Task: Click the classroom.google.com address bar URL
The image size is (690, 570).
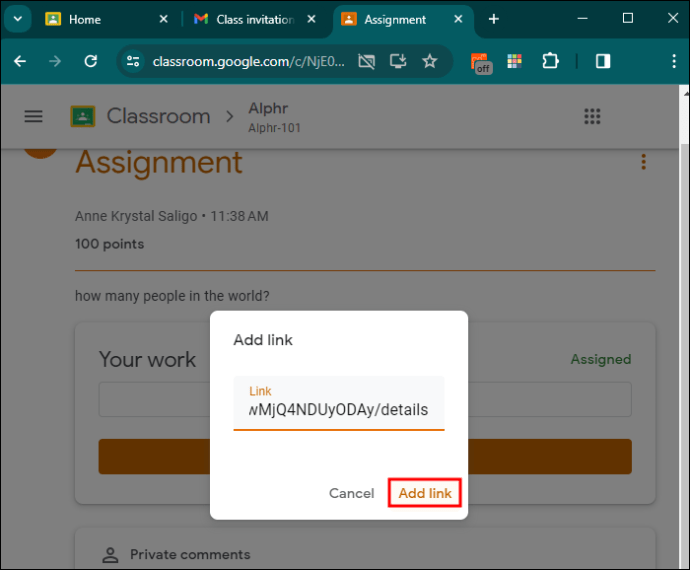Action: pos(249,61)
